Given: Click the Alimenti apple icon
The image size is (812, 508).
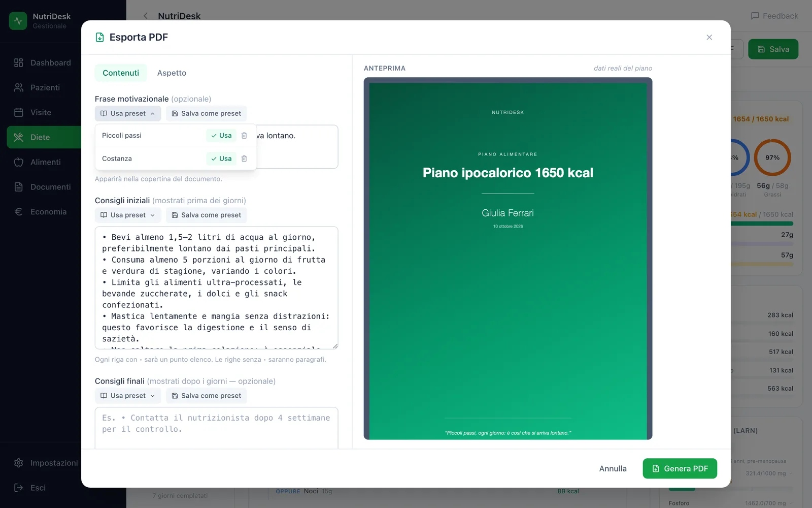Looking at the screenshot, I should click(x=19, y=162).
